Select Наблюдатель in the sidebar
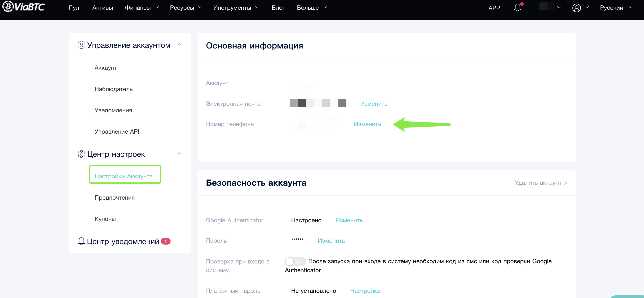The width and height of the screenshot is (644, 298). pos(114,89)
